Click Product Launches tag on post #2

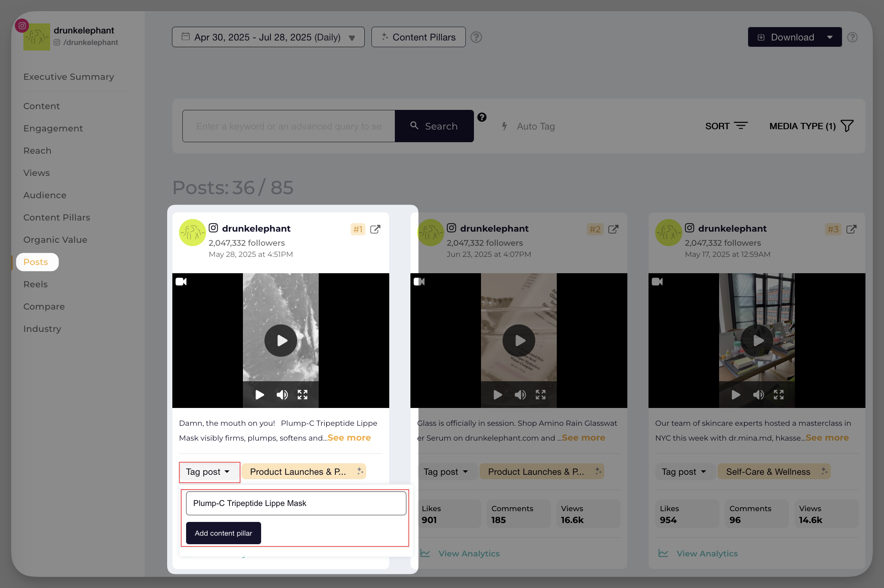pos(542,472)
